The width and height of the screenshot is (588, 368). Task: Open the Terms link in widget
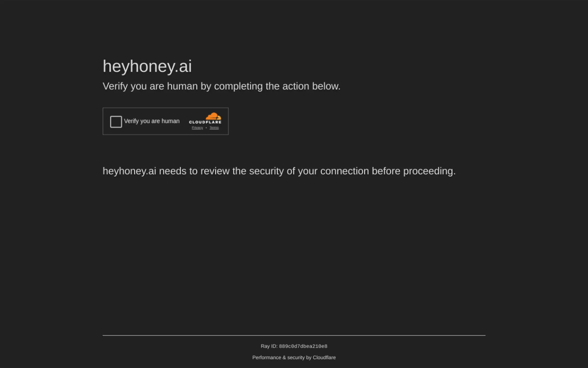point(214,127)
